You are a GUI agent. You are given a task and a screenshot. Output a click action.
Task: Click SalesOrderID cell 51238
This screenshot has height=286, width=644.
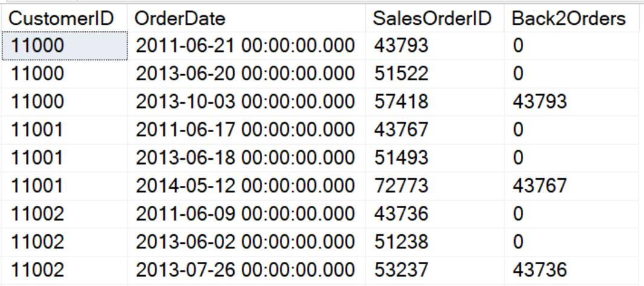[435, 242]
